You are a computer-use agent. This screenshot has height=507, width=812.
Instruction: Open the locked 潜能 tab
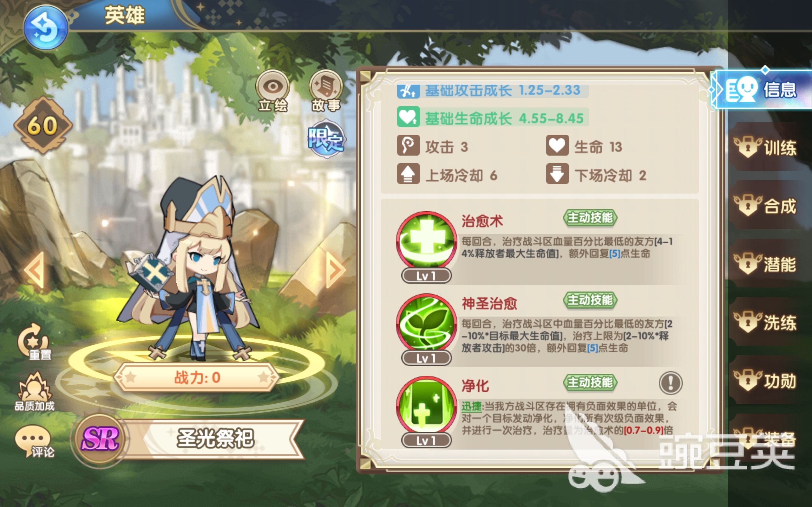pyautogui.click(x=767, y=264)
